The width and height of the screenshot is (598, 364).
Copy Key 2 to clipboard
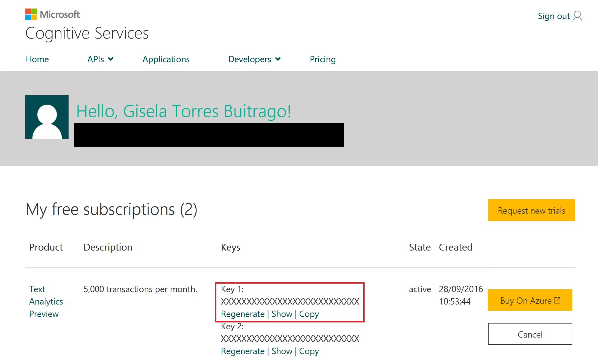309,351
